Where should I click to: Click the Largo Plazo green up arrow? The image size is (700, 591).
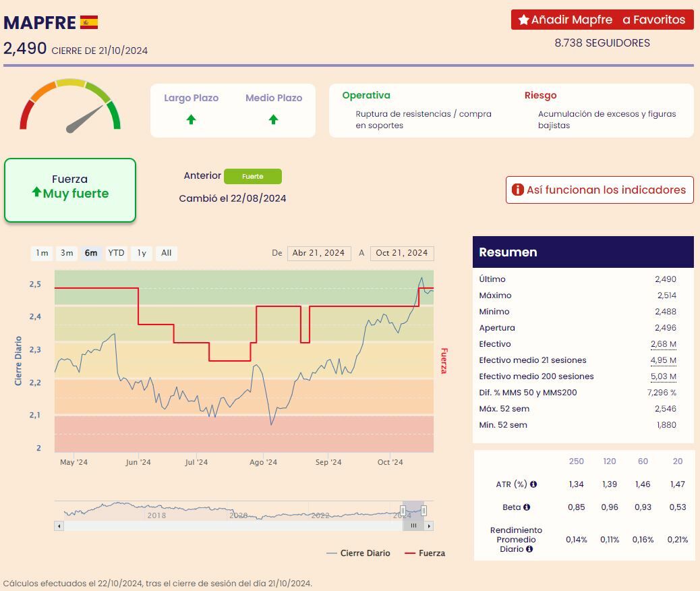coord(191,119)
